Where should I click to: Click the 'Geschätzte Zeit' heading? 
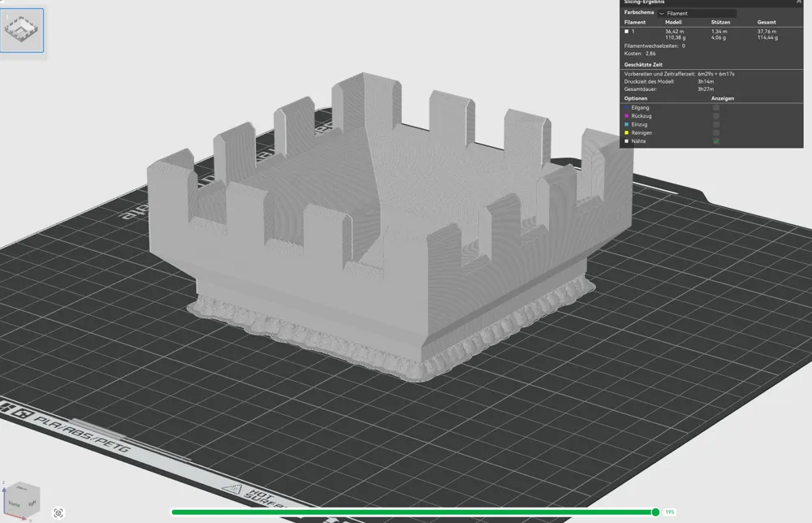tap(643, 65)
